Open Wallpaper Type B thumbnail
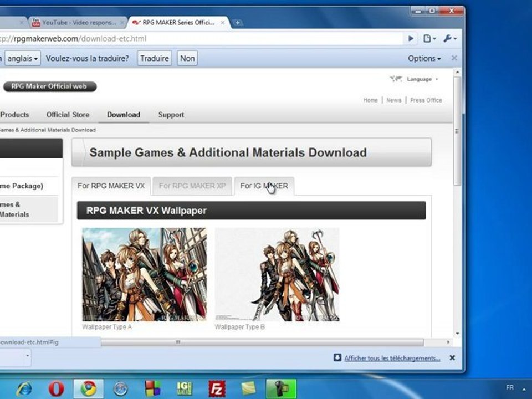 pos(277,274)
